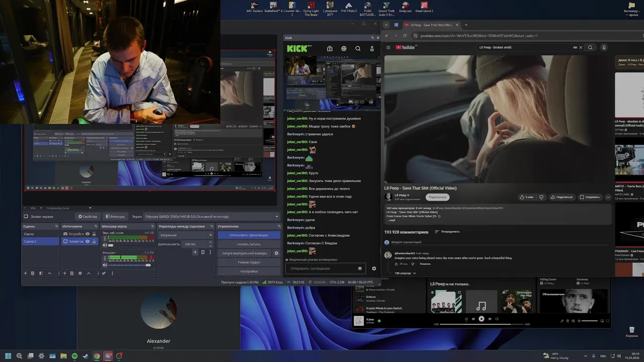Open scene filters icon in Scenes panel

[41, 274]
